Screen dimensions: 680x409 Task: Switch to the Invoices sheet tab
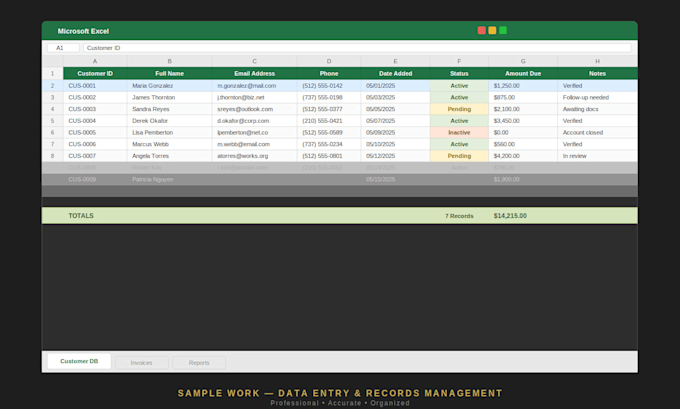(141, 363)
